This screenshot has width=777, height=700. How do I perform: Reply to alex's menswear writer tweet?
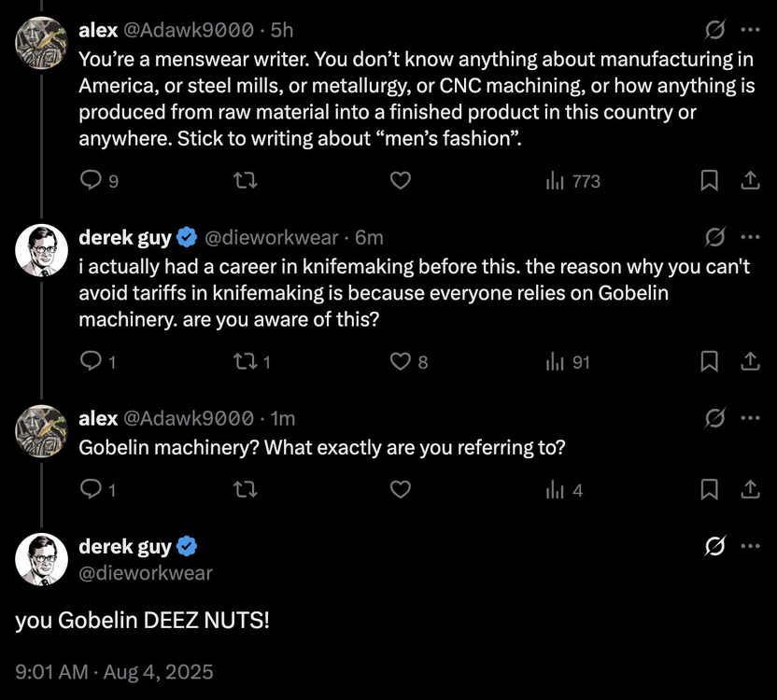91,180
